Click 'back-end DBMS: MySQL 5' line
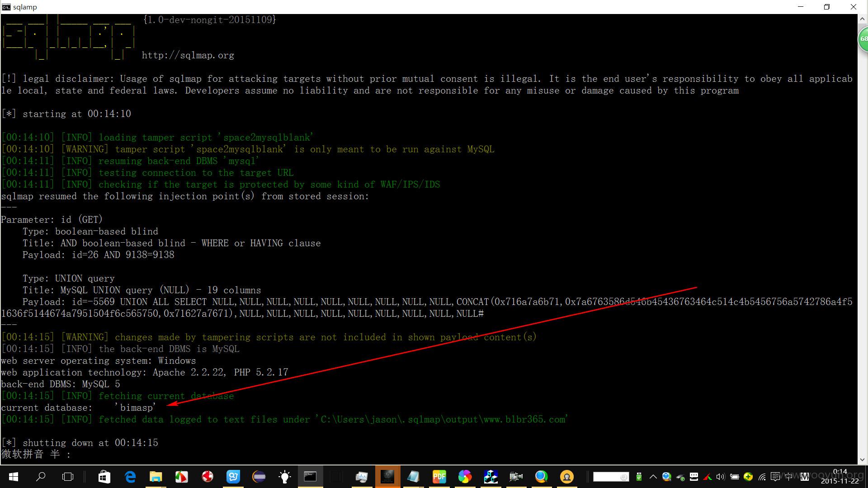This screenshot has width=868, height=488. 61,384
